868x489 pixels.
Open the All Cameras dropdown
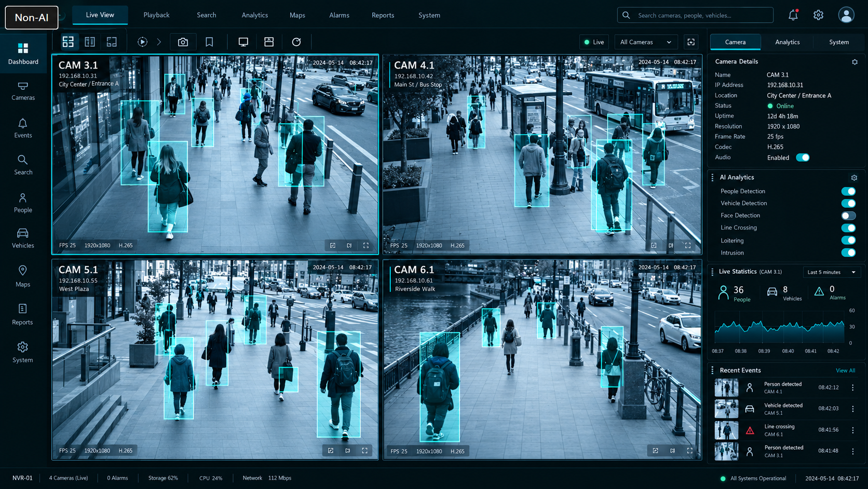pyautogui.click(x=646, y=42)
